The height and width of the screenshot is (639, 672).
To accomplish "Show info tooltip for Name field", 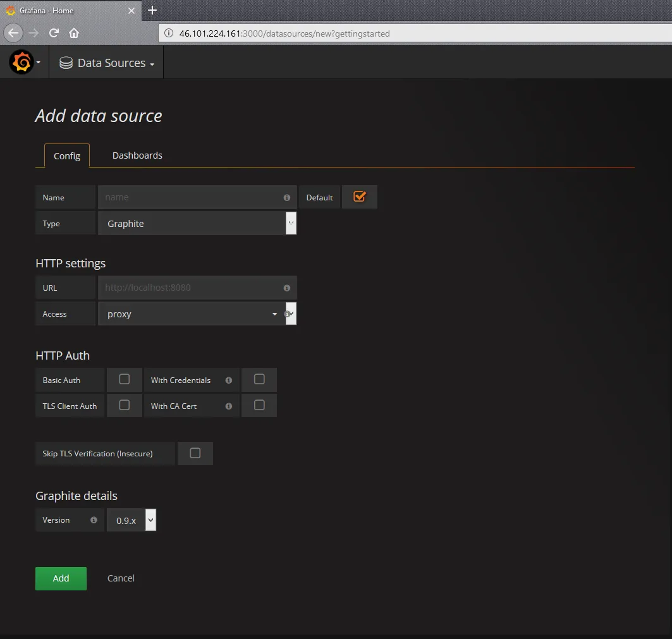I will pyautogui.click(x=287, y=198).
